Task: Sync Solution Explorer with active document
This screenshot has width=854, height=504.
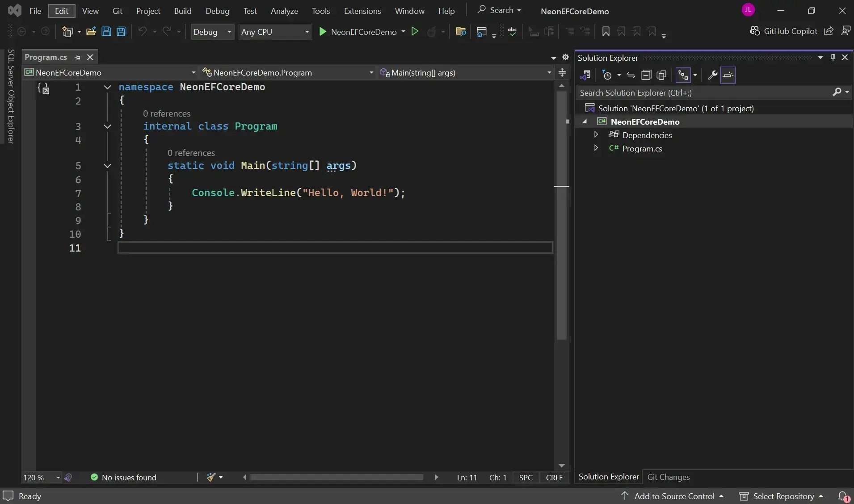Action: coord(631,75)
